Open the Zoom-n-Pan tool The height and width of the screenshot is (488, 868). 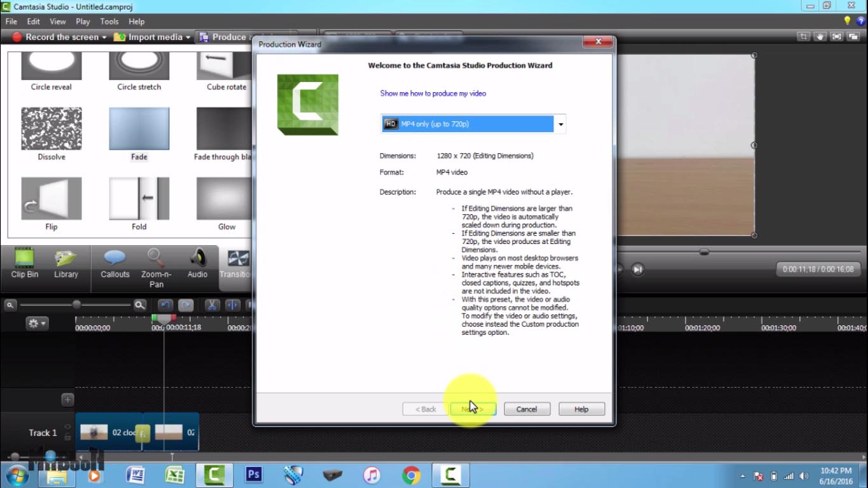(x=156, y=268)
